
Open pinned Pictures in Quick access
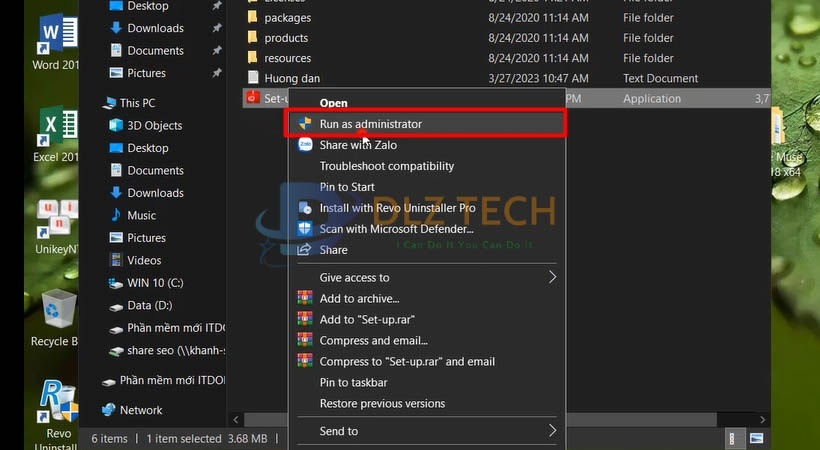tap(146, 73)
